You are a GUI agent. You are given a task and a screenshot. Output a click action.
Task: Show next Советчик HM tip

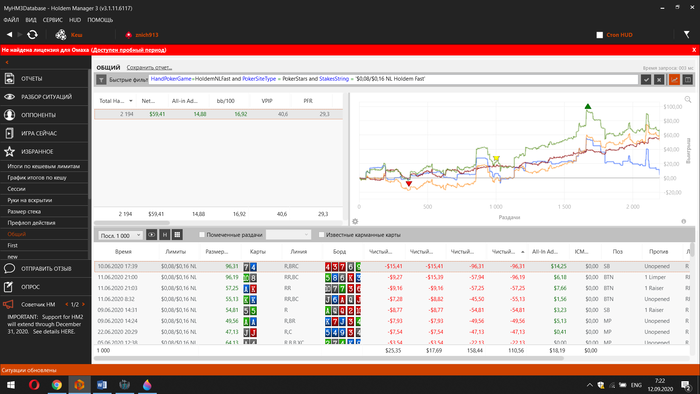click(83, 304)
